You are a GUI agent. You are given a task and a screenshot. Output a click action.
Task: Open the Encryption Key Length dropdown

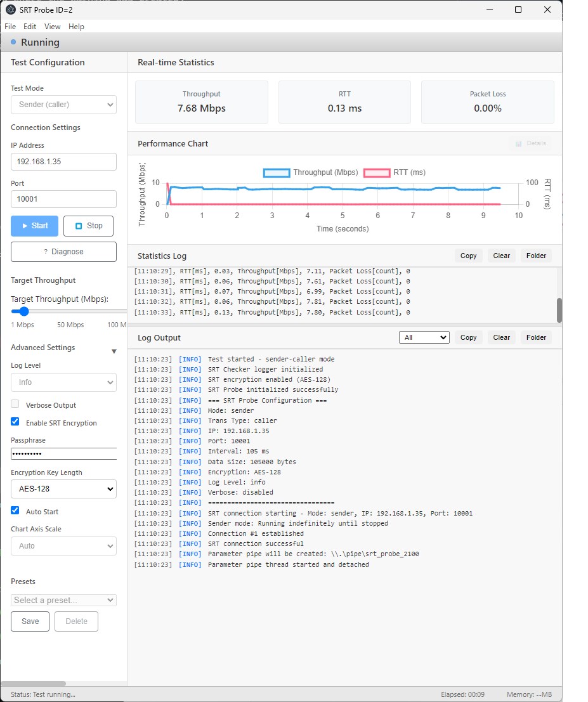click(x=63, y=489)
